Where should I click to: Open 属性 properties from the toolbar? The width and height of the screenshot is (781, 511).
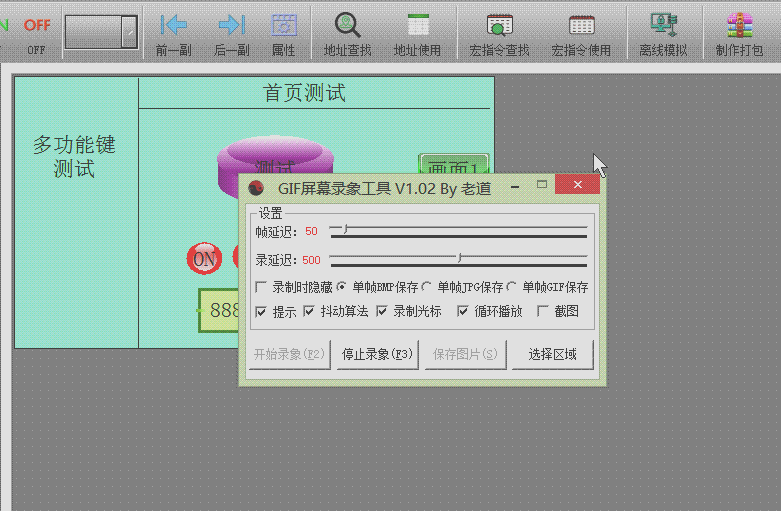[284, 26]
